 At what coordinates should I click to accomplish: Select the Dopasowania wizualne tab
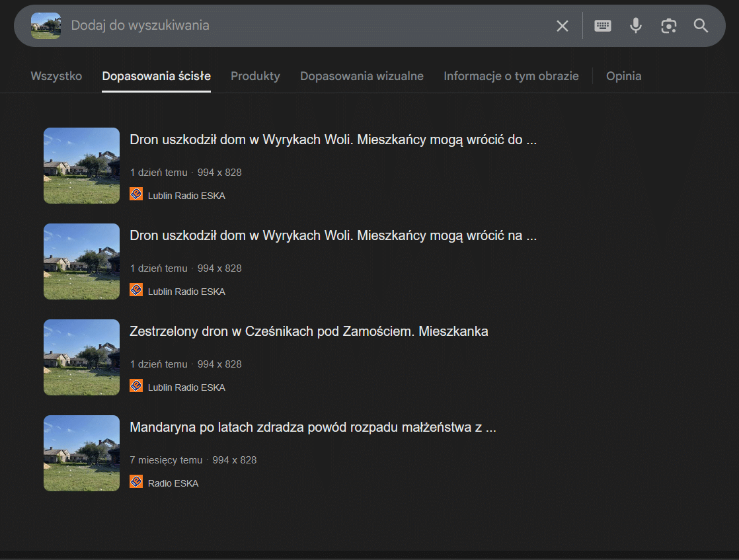(x=362, y=76)
